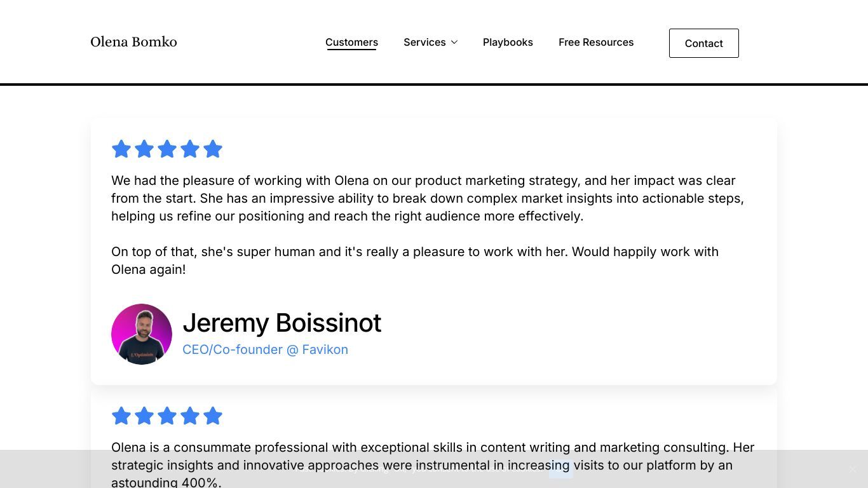Click fifth star of Jeremy's review rating

pyautogui.click(x=213, y=149)
